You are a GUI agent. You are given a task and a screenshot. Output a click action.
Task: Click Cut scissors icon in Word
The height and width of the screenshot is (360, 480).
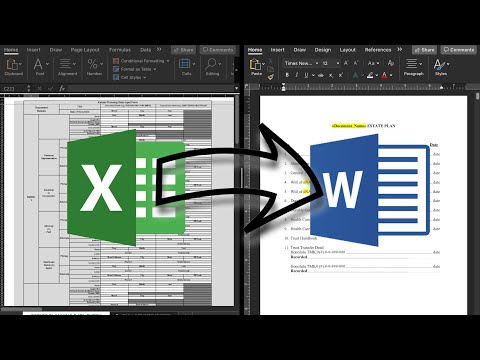[x=270, y=62]
